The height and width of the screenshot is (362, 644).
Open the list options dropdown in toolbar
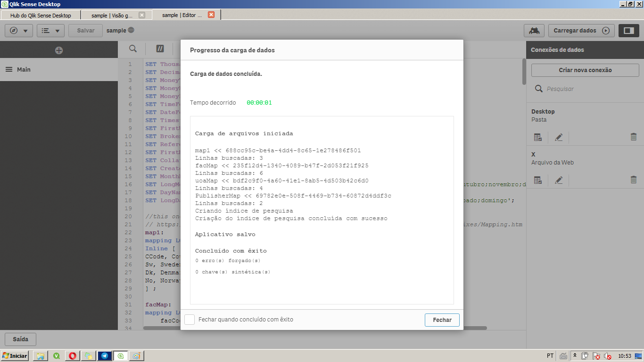point(51,31)
